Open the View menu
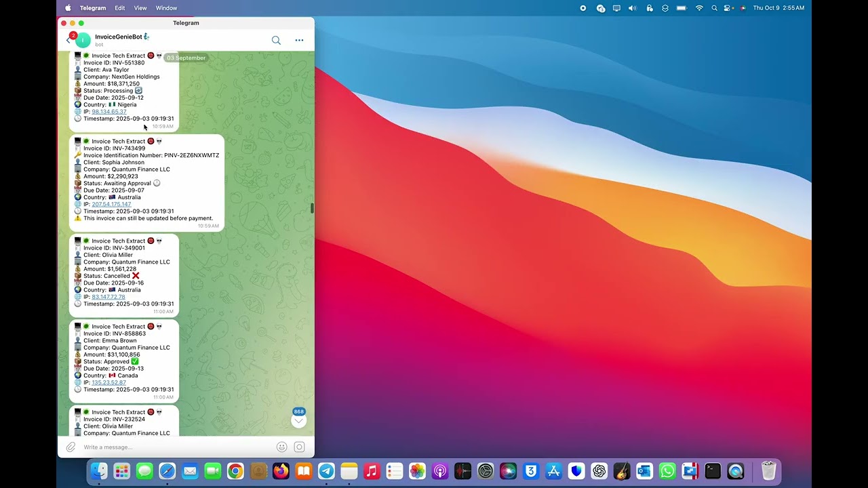The width and height of the screenshot is (868, 488). pyautogui.click(x=140, y=8)
